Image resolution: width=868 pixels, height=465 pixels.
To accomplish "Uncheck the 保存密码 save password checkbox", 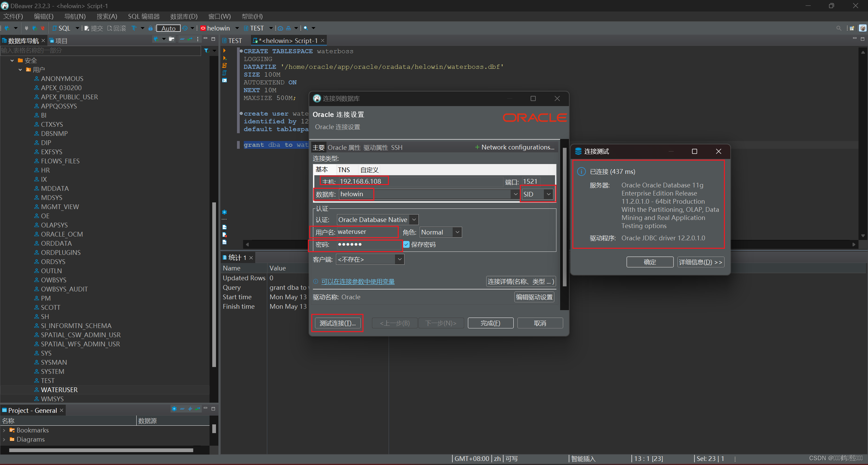I will [x=406, y=244].
